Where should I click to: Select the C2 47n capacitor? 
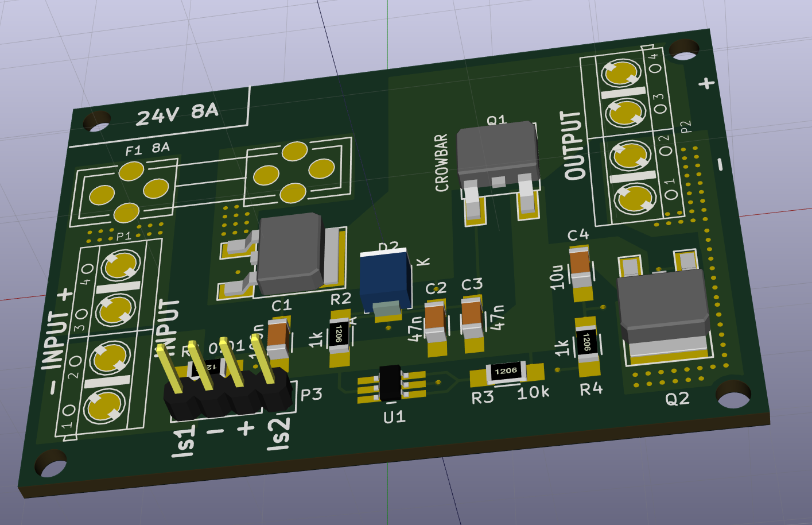(435, 323)
